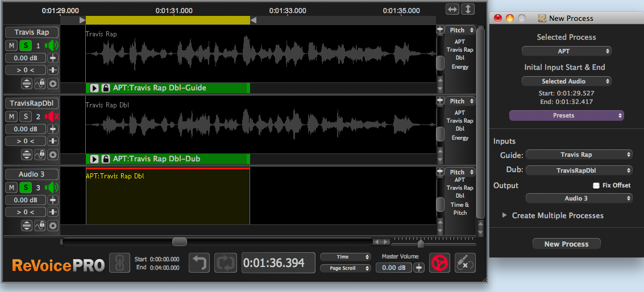This screenshot has height=292, width=644.
Task: Click the horizontal zoom slider handle
Action: (421, 244)
